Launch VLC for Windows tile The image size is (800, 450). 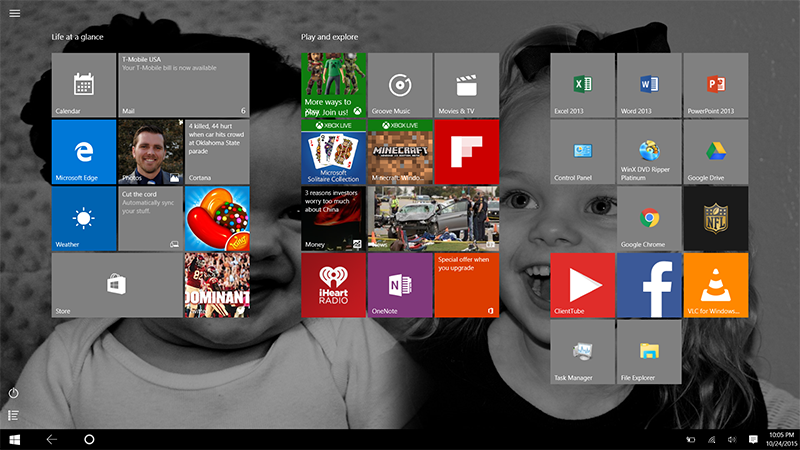click(x=716, y=285)
